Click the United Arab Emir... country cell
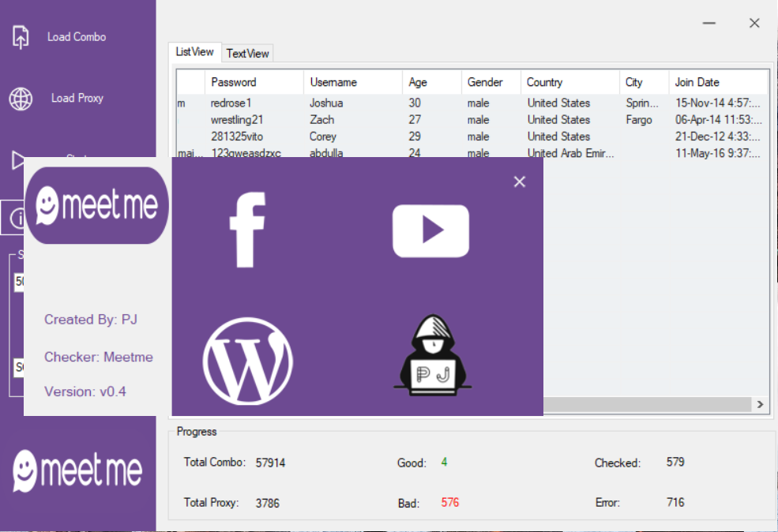 (570, 153)
